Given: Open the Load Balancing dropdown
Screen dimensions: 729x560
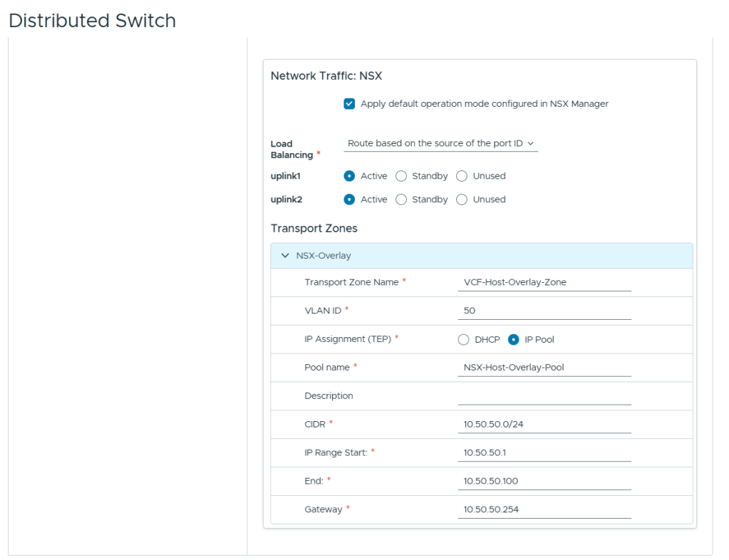Looking at the screenshot, I should point(440,143).
